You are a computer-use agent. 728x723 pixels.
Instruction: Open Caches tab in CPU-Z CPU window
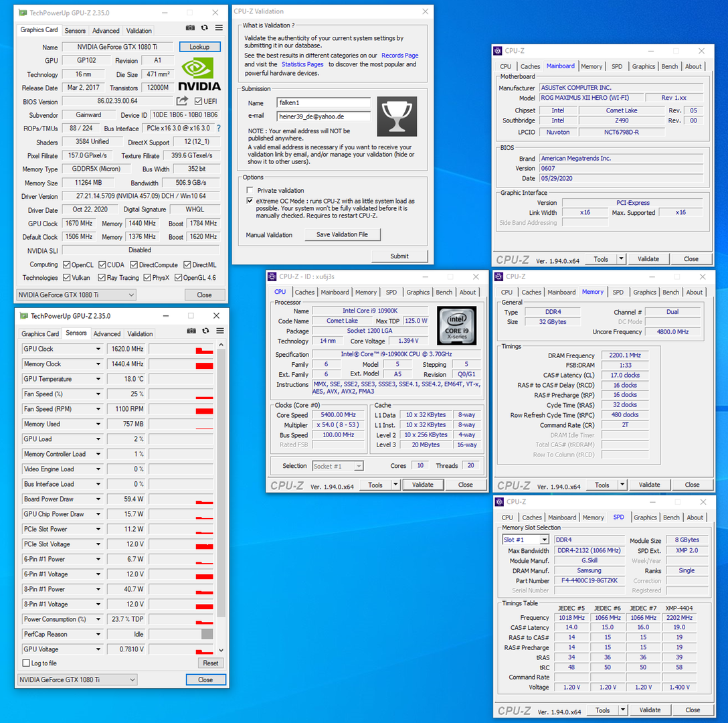(304, 293)
